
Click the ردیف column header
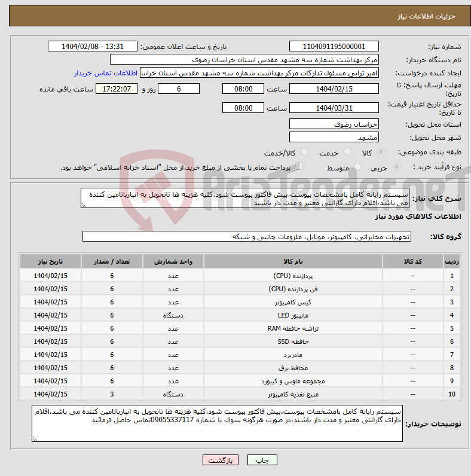[452, 261]
